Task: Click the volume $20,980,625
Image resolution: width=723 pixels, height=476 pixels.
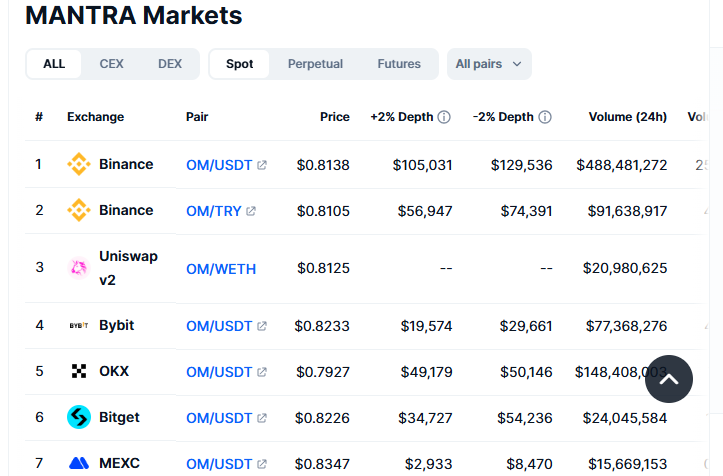Action: tap(625, 268)
